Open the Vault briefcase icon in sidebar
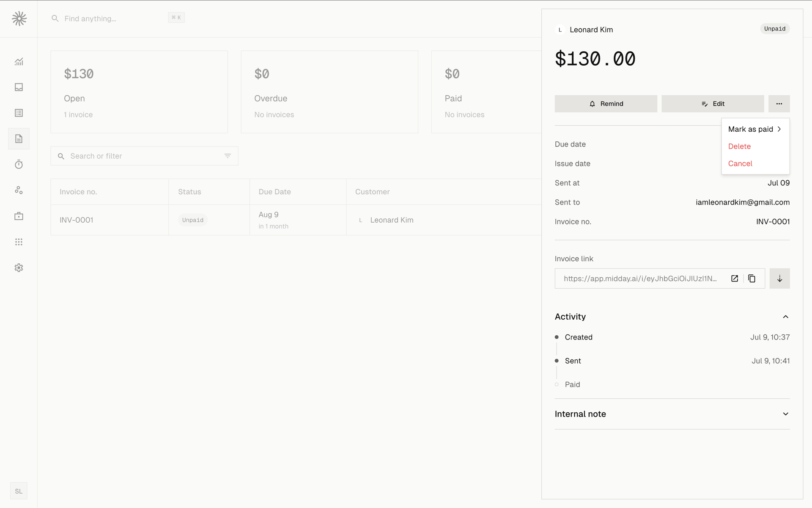The image size is (812, 508). pyautogui.click(x=19, y=216)
